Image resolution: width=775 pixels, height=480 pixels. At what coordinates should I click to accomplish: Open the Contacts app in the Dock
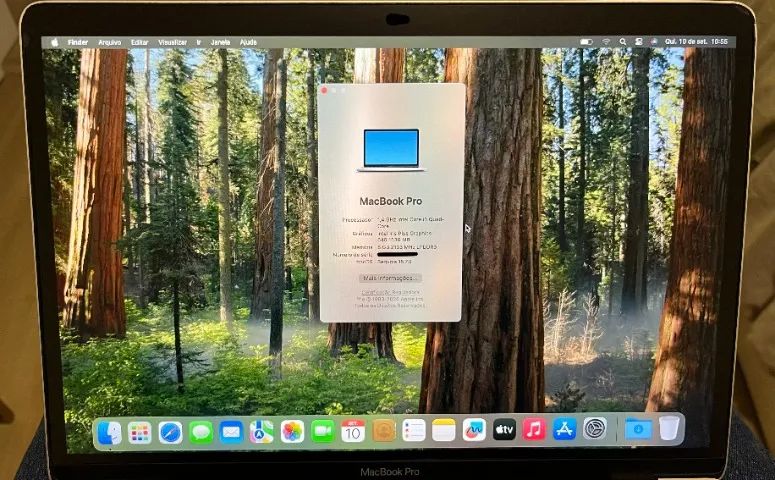[384, 431]
